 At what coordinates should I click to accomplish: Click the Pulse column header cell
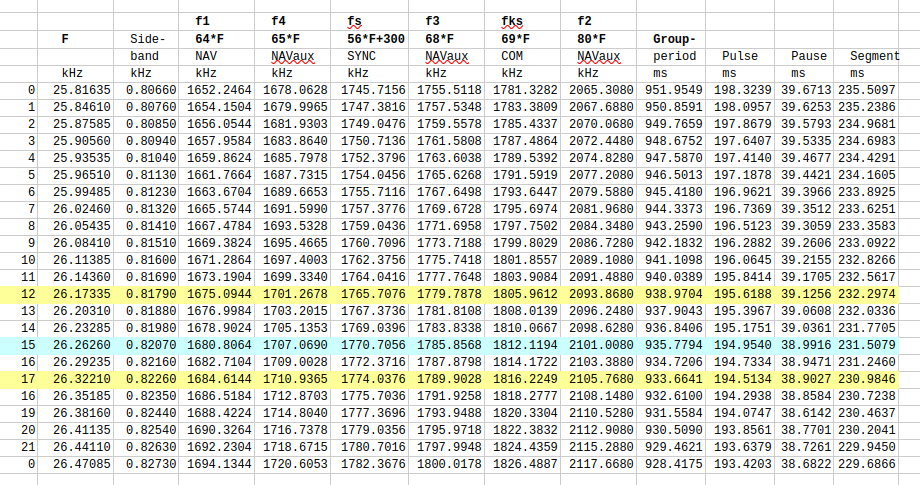pyautogui.click(x=739, y=56)
